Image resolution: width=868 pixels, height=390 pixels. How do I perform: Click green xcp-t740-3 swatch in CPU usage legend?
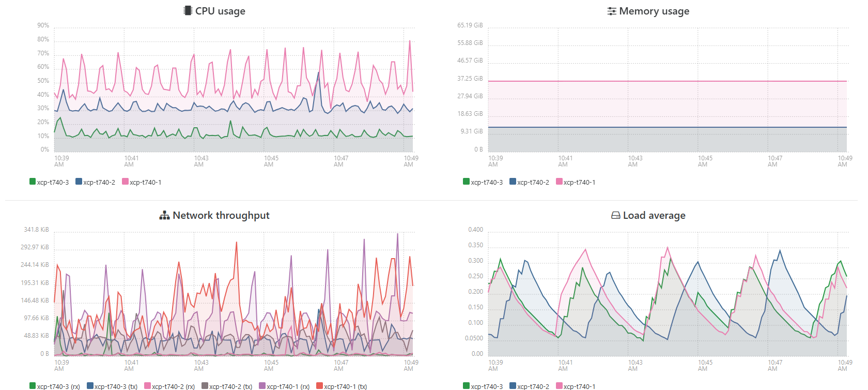[x=33, y=182]
